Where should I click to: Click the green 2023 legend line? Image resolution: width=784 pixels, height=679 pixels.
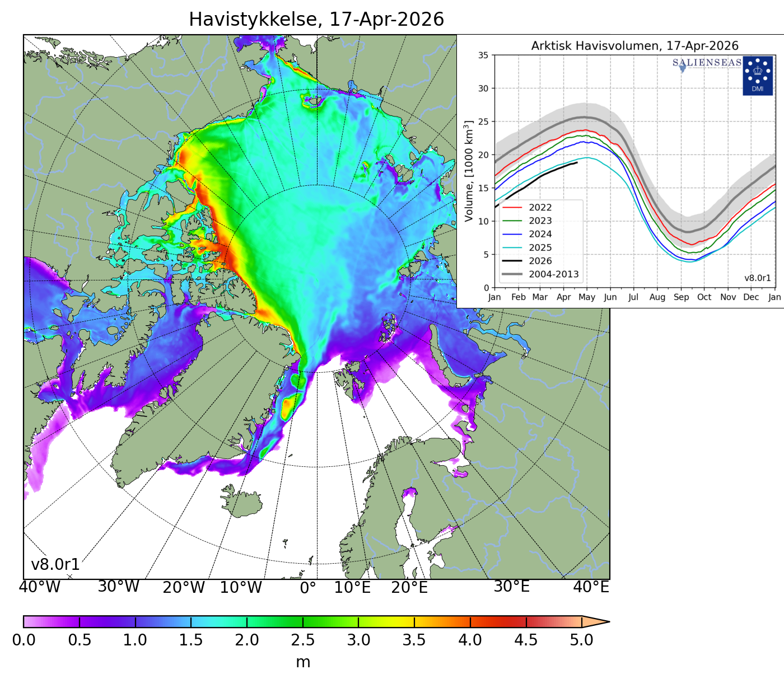[x=512, y=221]
